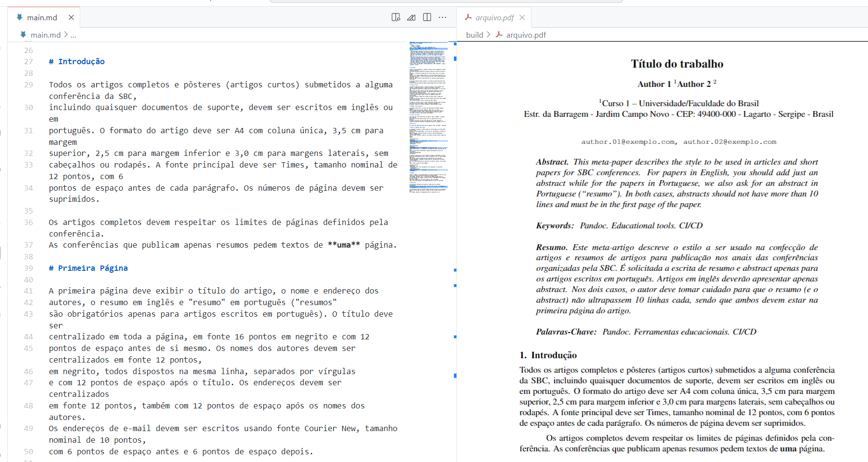Split the editor to the right
This screenshot has height=462, width=868.
pyautogui.click(x=427, y=17)
